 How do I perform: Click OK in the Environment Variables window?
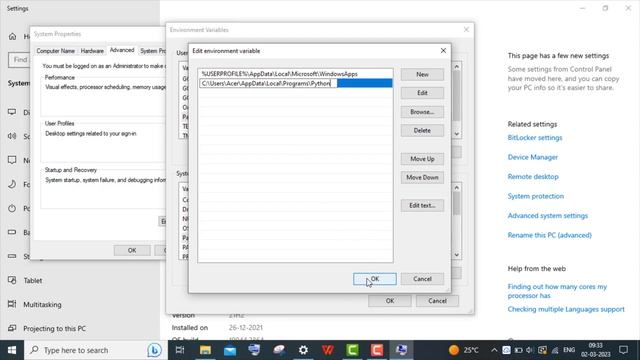tap(390, 301)
